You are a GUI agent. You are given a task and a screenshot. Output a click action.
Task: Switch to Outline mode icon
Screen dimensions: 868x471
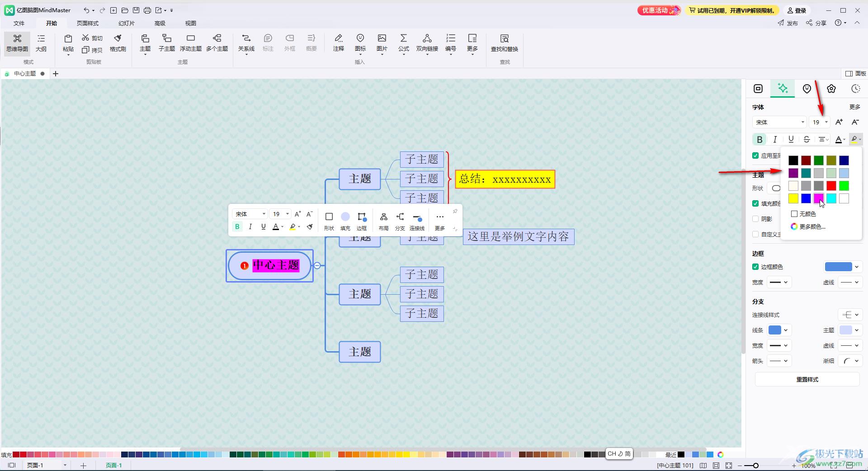tap(41, 43)
